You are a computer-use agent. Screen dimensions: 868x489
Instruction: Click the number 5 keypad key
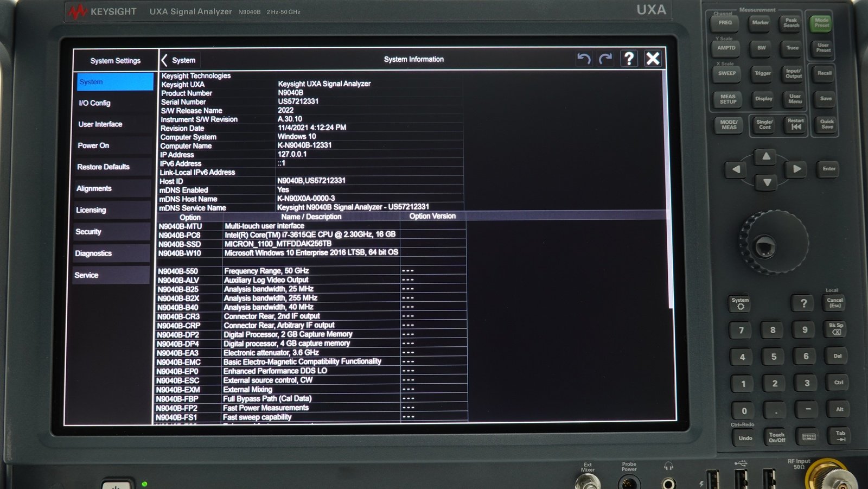coord(774,357)
